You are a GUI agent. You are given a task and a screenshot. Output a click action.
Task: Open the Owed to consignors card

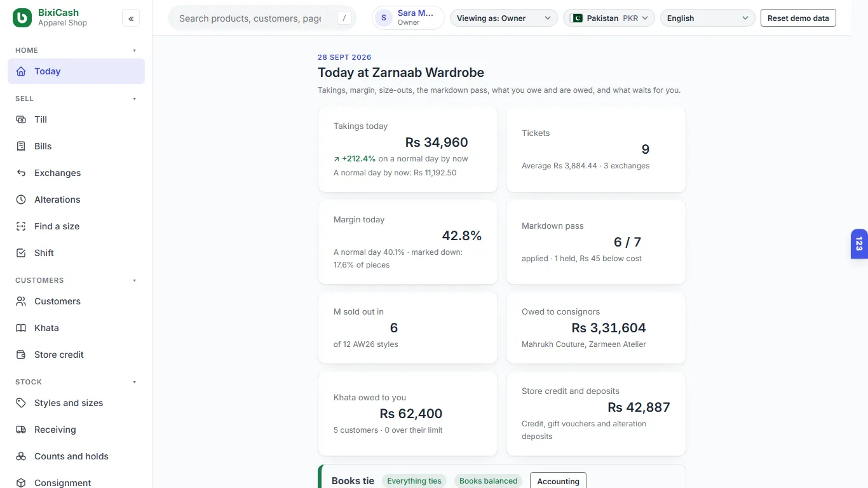pyautogui.click(x=596, y=328)
